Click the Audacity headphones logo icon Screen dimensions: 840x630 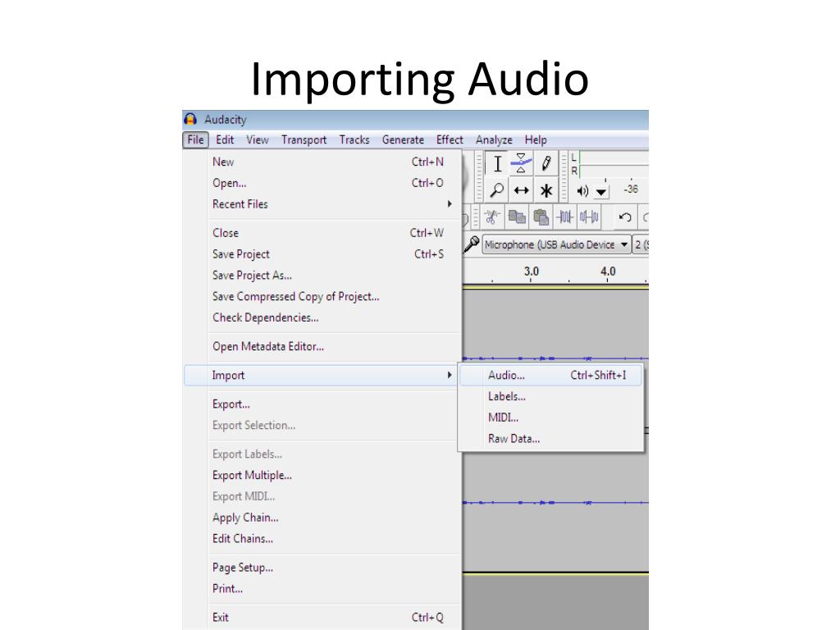point(190,119)
